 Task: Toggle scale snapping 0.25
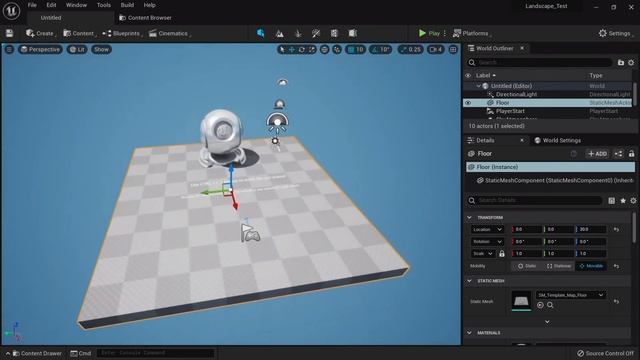[410, 49]
